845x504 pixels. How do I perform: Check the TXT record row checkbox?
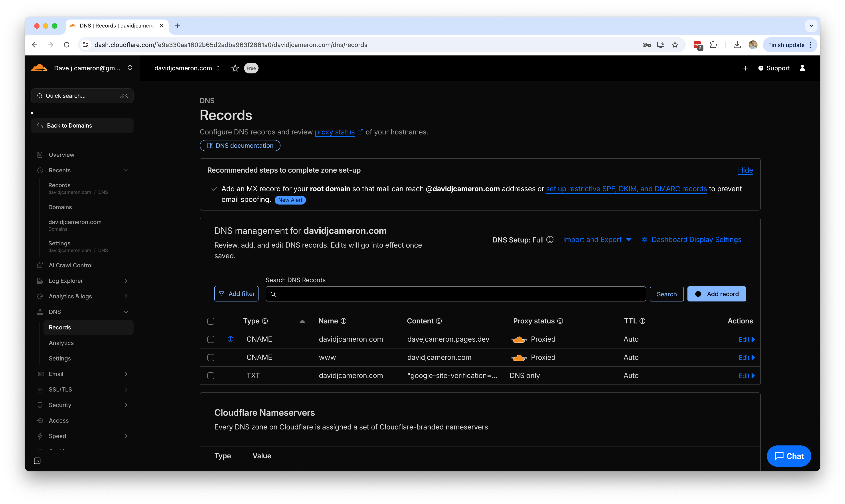[211, 376]
